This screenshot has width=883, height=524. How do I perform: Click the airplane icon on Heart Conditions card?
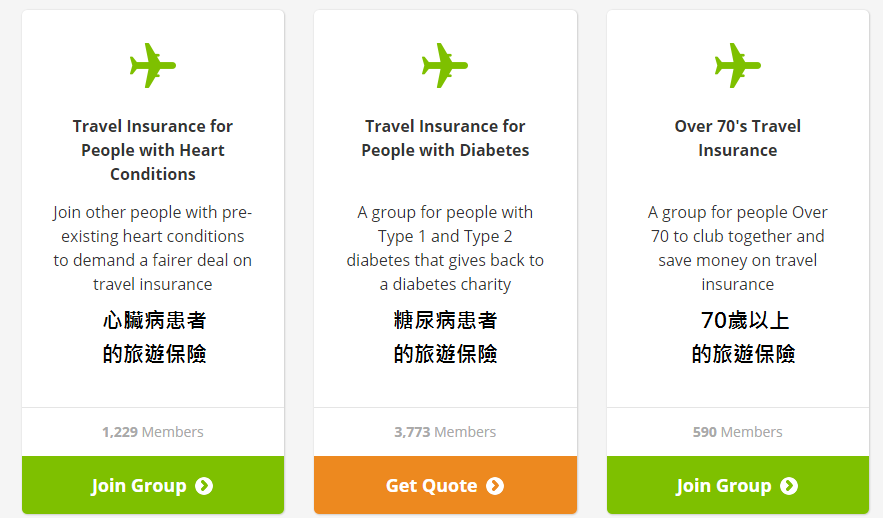coord(153,65)
